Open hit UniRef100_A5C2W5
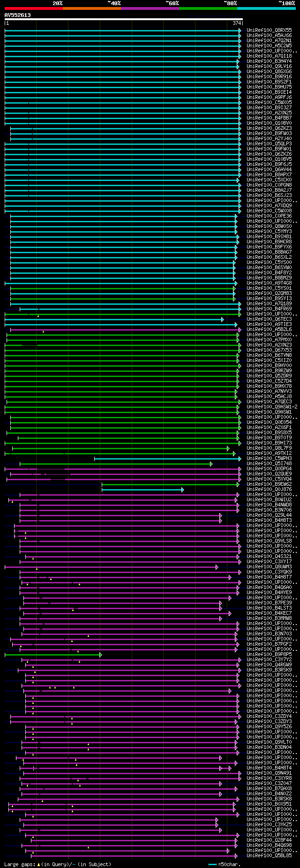 tap(269, 46)
